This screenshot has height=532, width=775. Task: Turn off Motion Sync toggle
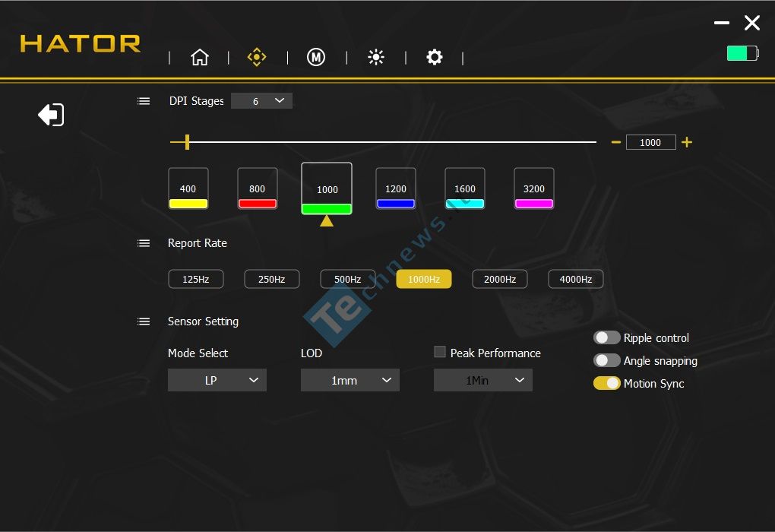pyautogui.click(x=606, y=383)
